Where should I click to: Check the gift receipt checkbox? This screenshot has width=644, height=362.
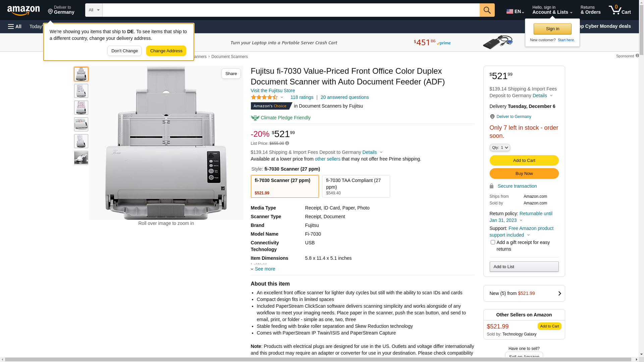pyautogui.click(x=493, y=242)
